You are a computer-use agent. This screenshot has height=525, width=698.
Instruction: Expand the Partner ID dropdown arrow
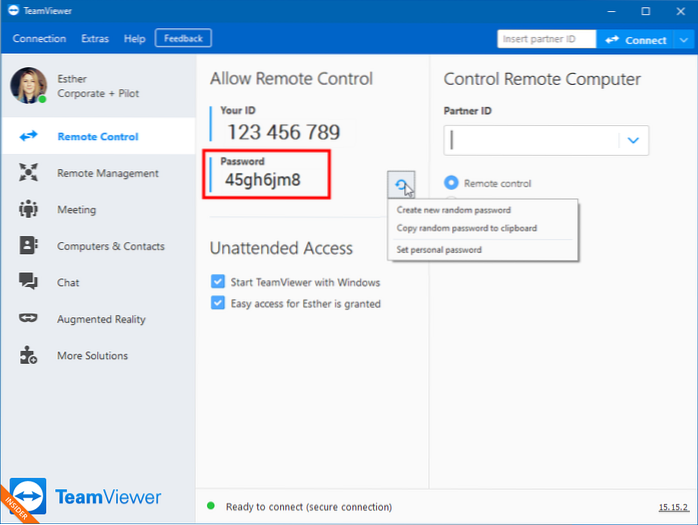pos(632,141)
